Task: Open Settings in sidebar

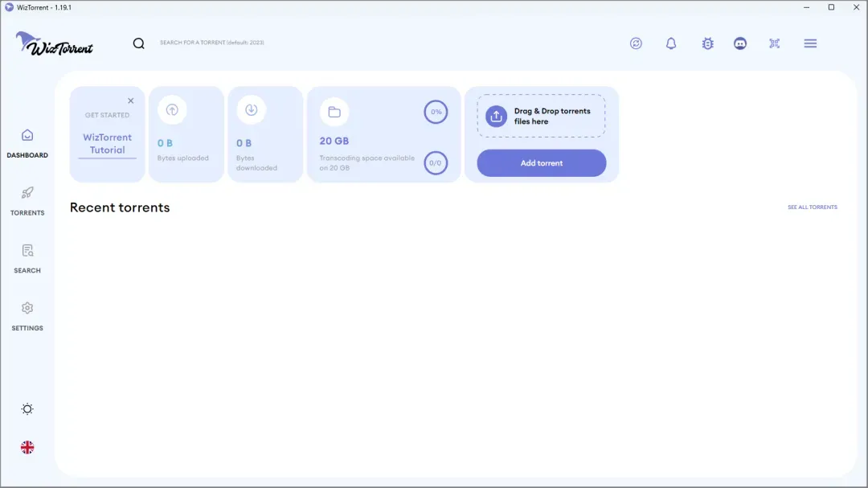Action: [x=27, y=316]
